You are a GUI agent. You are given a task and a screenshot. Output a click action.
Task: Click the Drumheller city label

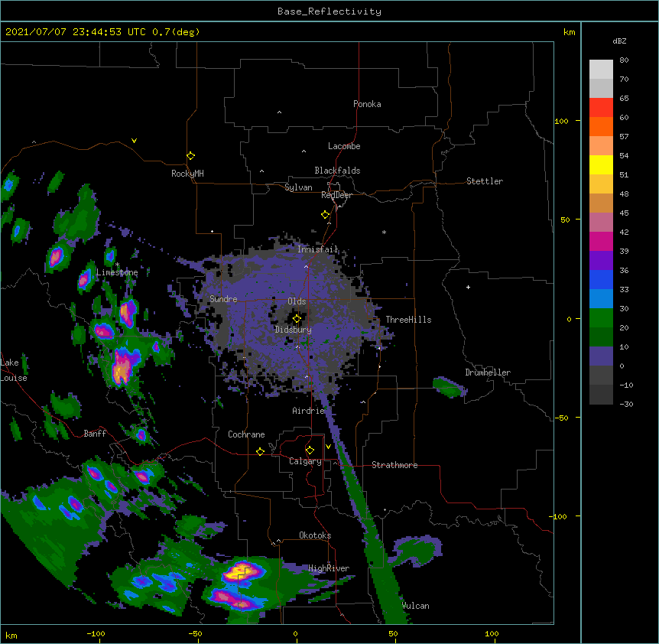pyautogui.click(x=488, y=372)
